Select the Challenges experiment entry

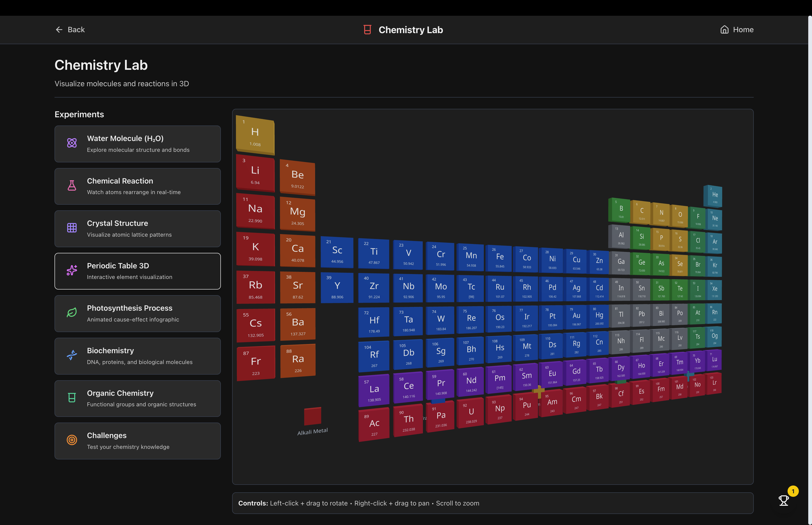[x=137, y=441]
